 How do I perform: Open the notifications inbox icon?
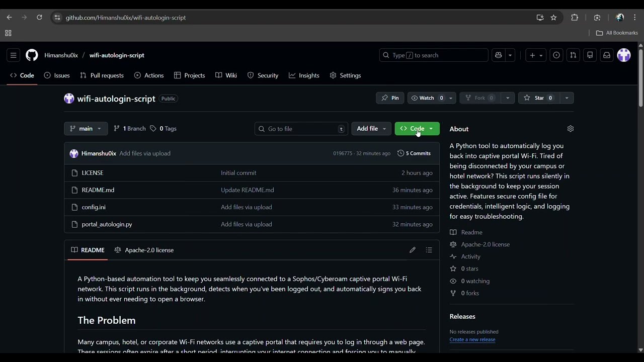click(x=607, y=55)
